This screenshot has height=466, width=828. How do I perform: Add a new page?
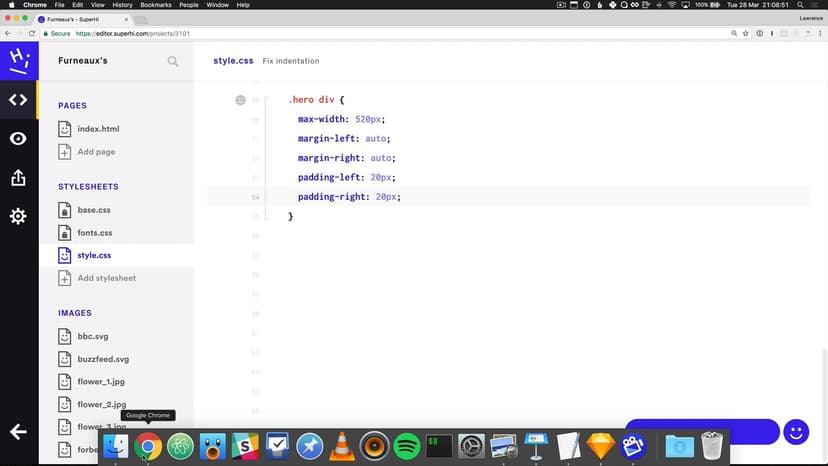[x=95, y=152]
